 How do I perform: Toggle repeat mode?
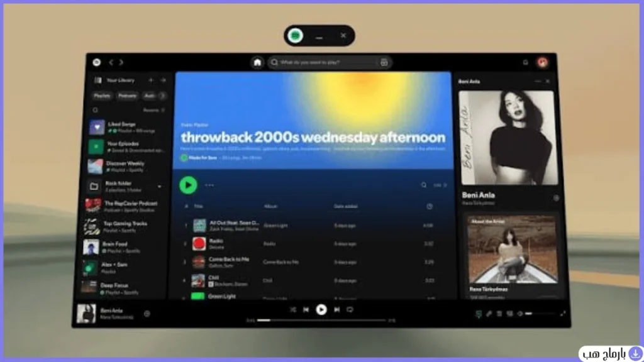[350, 310]
